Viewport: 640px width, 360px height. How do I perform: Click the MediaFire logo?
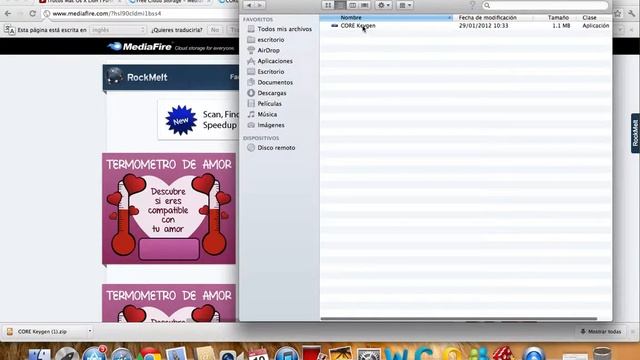(x=140, y=47)
